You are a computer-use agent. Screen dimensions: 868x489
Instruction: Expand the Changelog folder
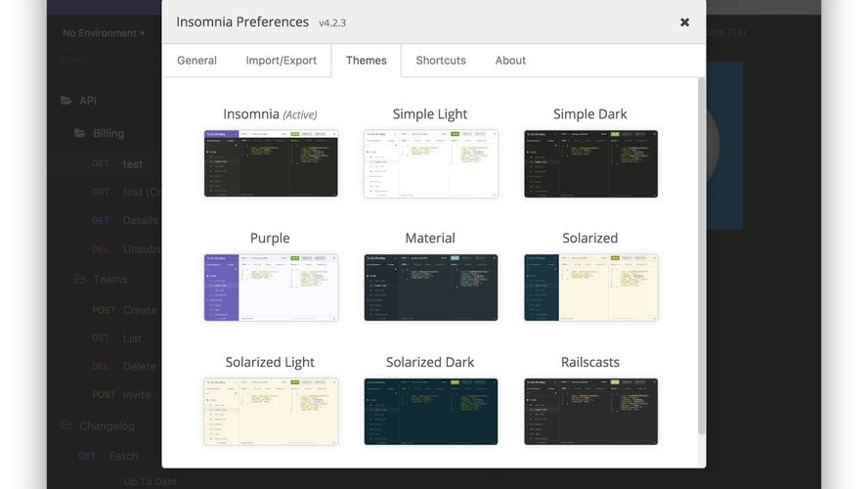66,426
